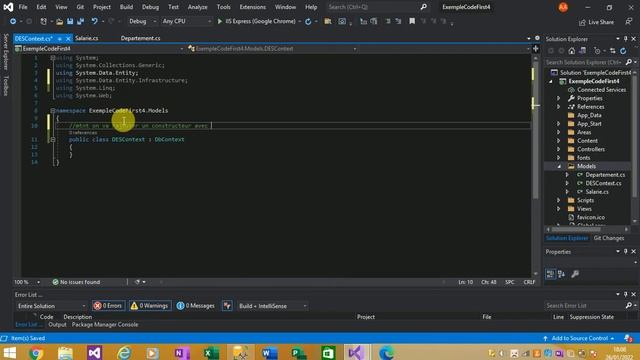Pin the DESContext.cs tab
The height and width of the screenshot is (360, 640).
coord(60,38)
